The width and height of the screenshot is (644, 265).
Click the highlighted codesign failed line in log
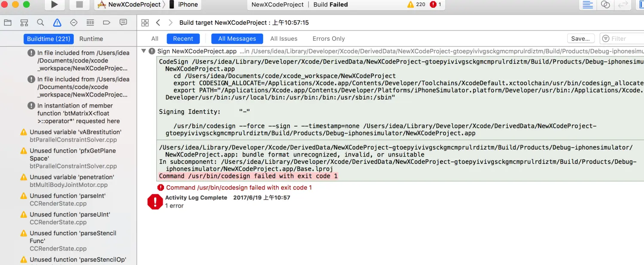(x=248, y=176)
